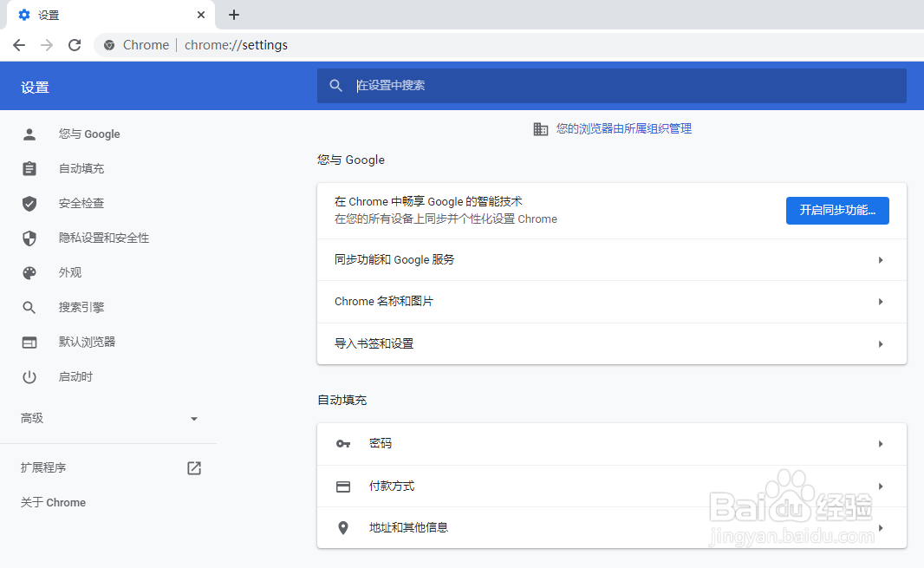Open Chrome 名称和图片 row
This screenshot has width=924, height=568.
pyautogui.click(x=612, y=302)
